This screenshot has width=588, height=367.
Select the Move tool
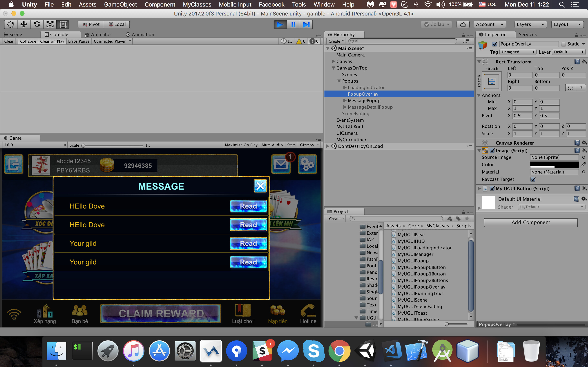point(23,24)
